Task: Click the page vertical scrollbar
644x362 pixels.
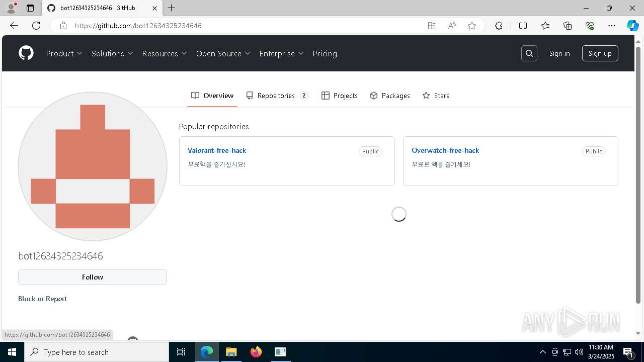Action: 638,175
